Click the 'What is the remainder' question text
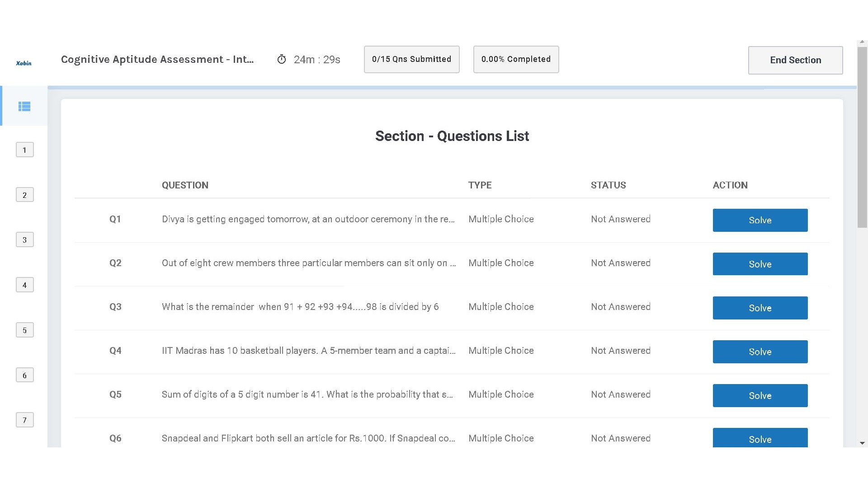 tap(300, 307)
